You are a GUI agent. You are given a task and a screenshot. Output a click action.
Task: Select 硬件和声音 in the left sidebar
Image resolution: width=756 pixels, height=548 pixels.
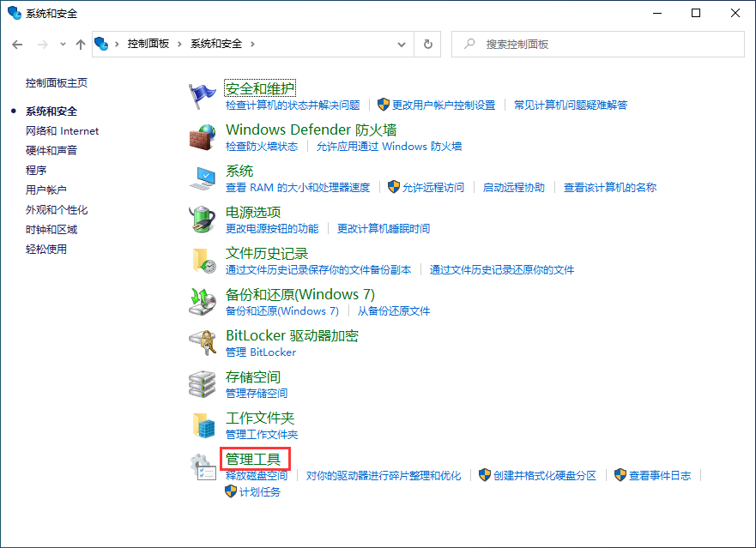(51, 151)
